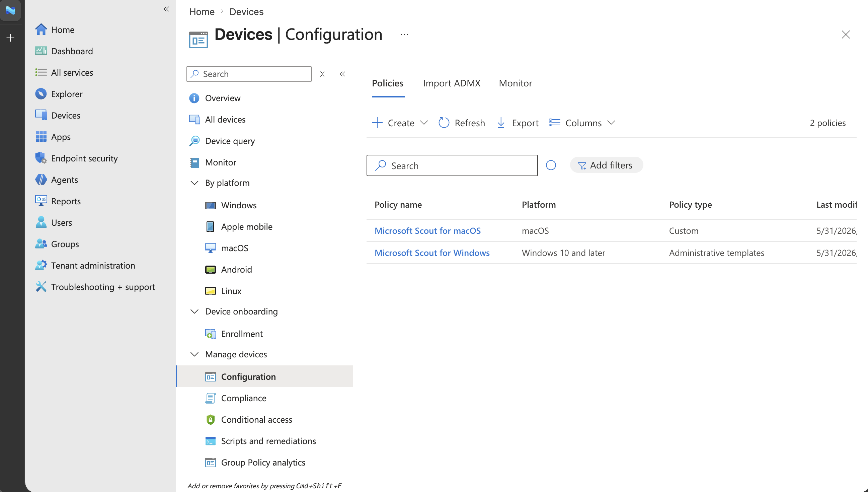868x492 pixels.
Task: Sort by the Platform column
Action: pos(538,204)
